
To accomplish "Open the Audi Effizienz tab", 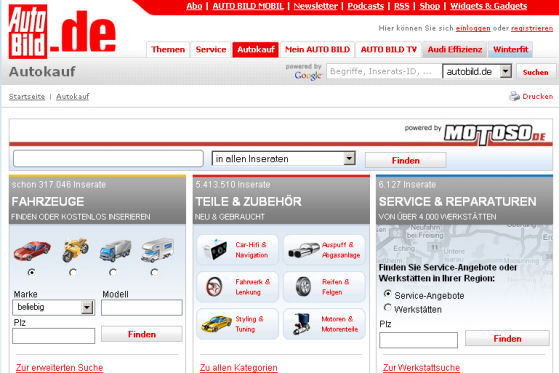I will point(455,50).
